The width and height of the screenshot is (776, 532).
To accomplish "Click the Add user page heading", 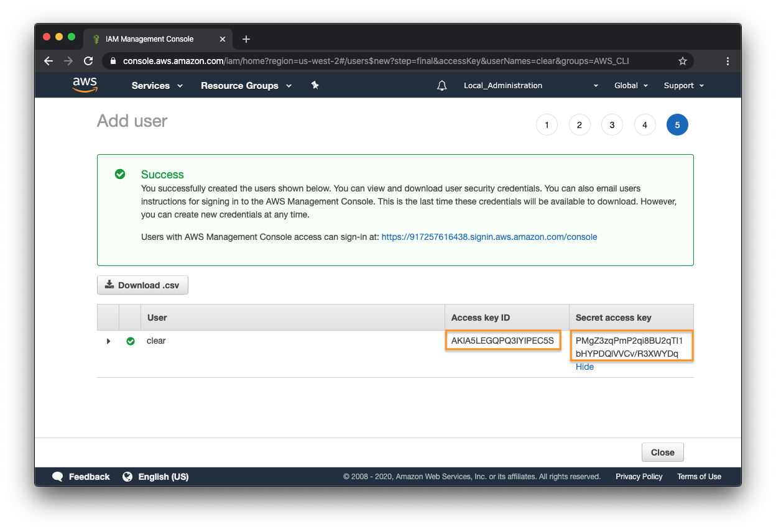I will tap(132, 121).
